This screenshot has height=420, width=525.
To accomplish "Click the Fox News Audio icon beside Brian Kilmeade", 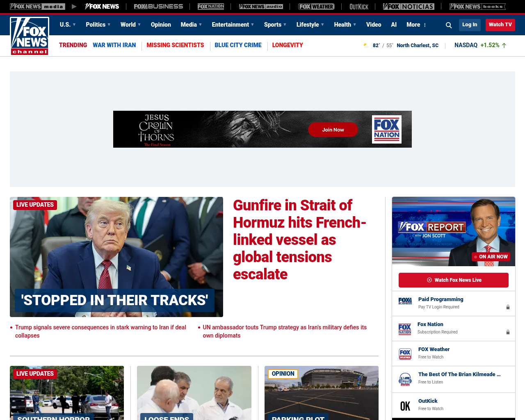I will [405, 379].
